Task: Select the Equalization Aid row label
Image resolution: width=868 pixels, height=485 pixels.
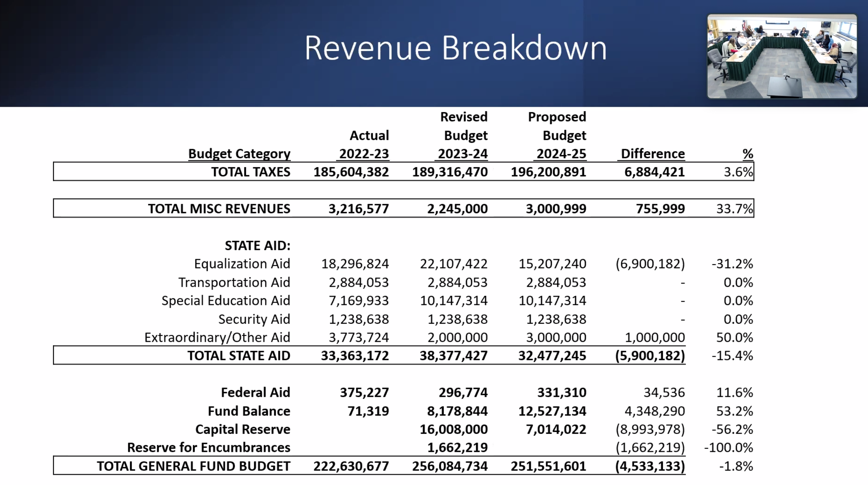Action: tap(242, 264)
